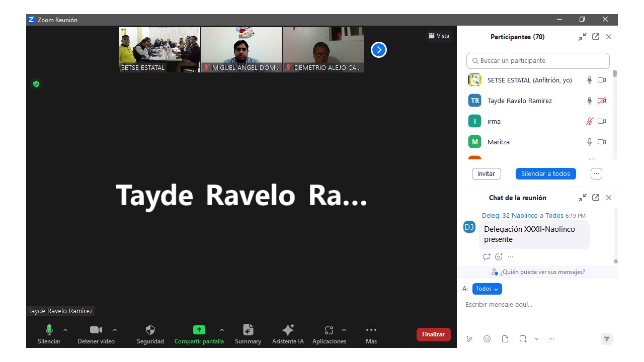
Task: Open the Más menu
Action: 371,330
